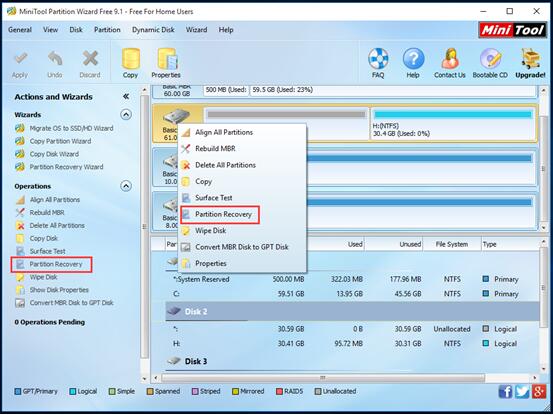
Task: Open the General menu
Action: point(20,30)
